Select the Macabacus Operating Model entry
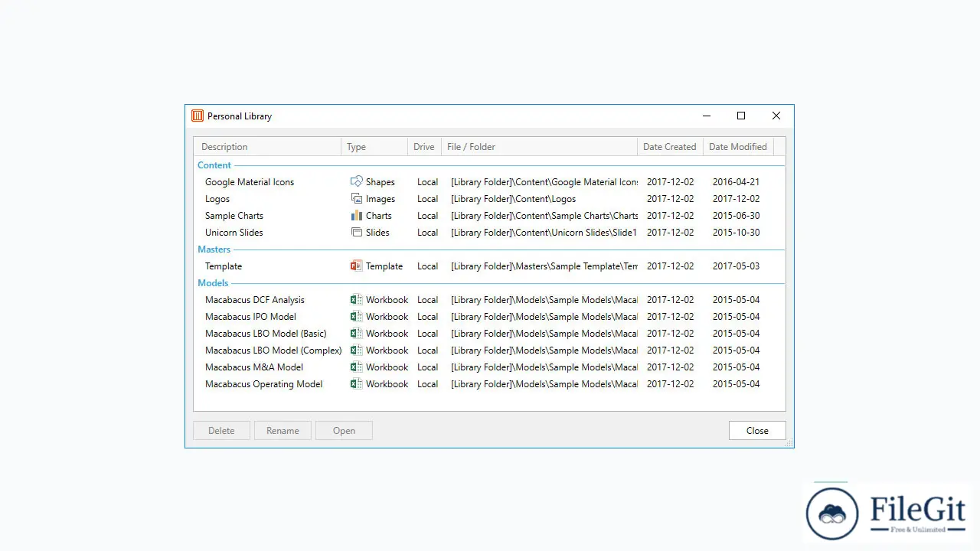Screen dimensions: 980x551 click(264, 384)
